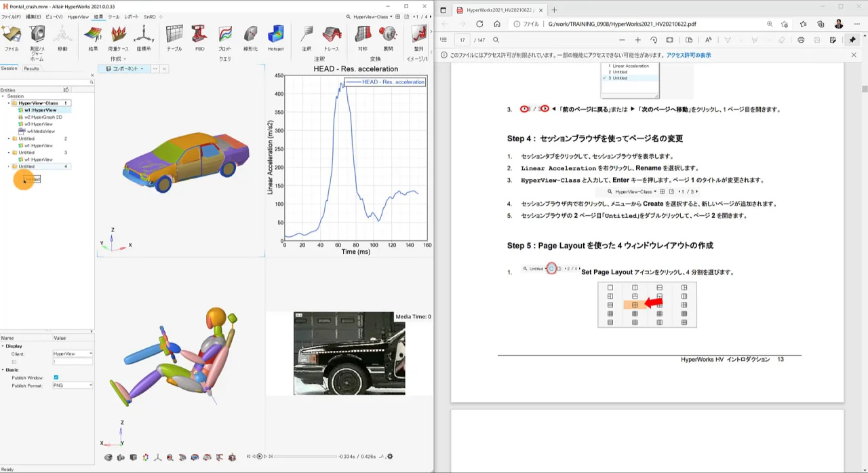Screen dimensions: 868x473
Task: Collapse the Session tree root node
Action: click(3, 96)
